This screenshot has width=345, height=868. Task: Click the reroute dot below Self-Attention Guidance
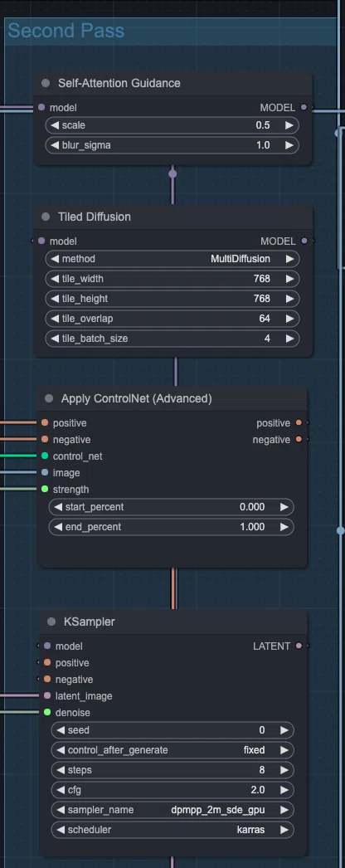coord(172,173)
